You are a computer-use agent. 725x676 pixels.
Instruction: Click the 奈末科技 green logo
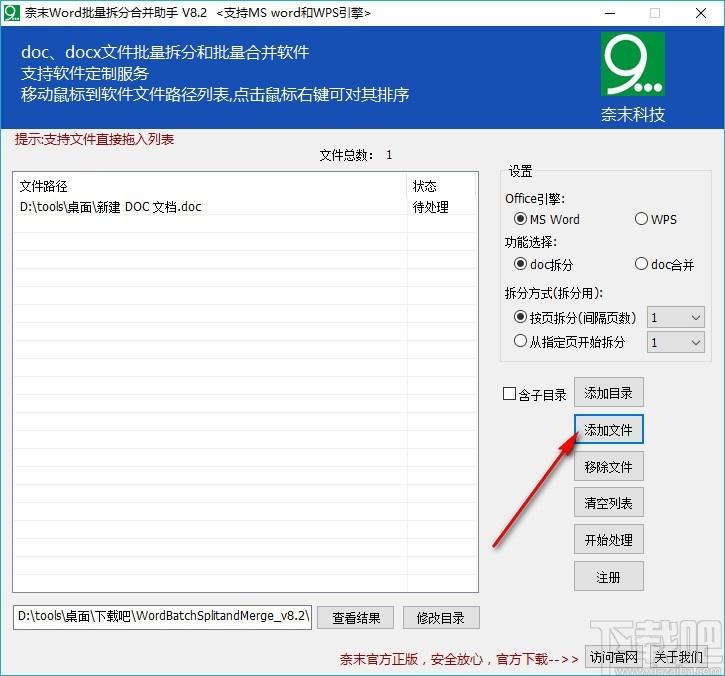click(633, 64)
